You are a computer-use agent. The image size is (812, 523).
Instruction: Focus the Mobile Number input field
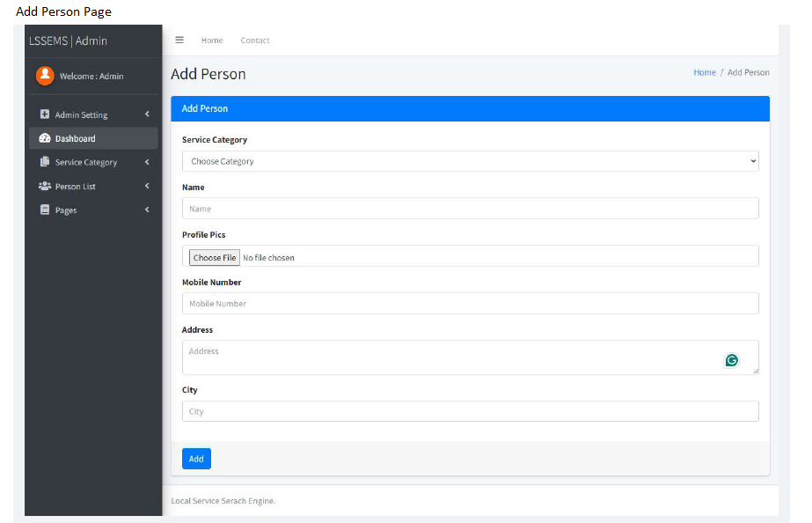(470, 303)
